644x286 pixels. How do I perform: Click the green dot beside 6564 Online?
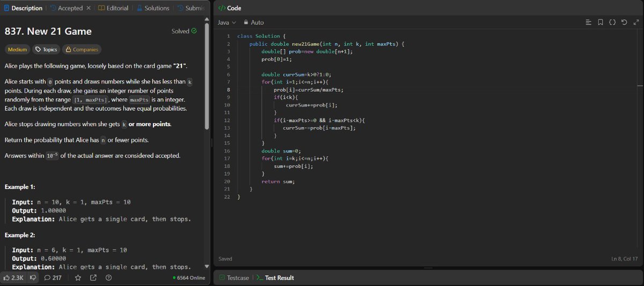174,278
